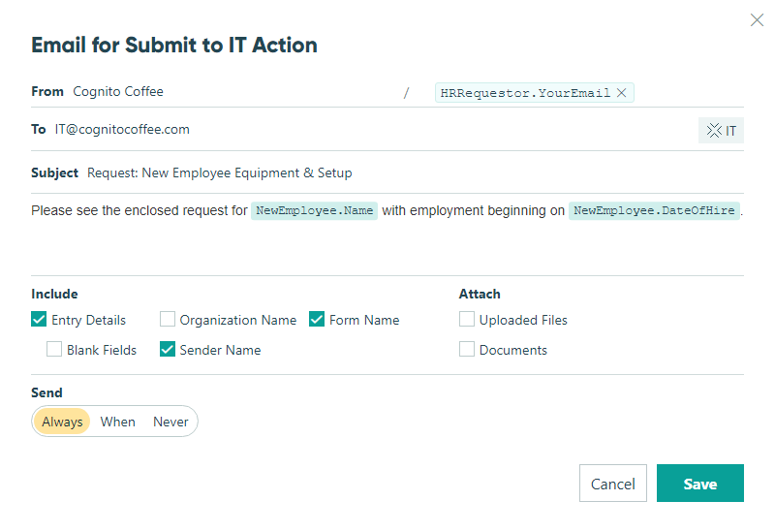The height and width of the screenshot is (532, 775).
Task: Click the 'Email for Submit to IT Action' title
Action: point(174,45)
